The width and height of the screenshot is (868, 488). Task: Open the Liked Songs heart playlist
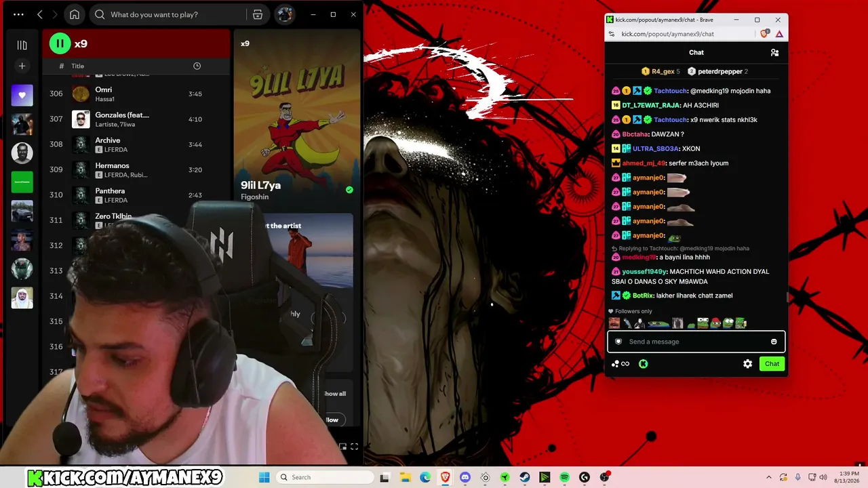tap(22, 96)
